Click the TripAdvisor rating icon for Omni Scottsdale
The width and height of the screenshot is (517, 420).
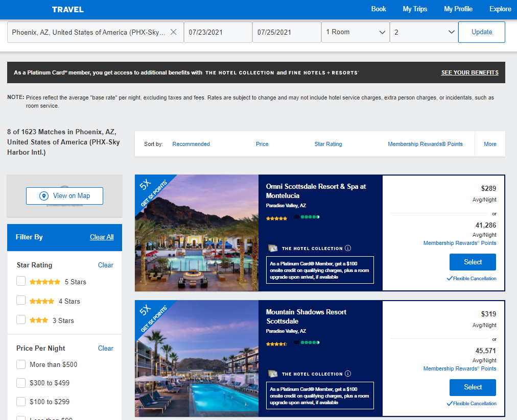point(307,217)
